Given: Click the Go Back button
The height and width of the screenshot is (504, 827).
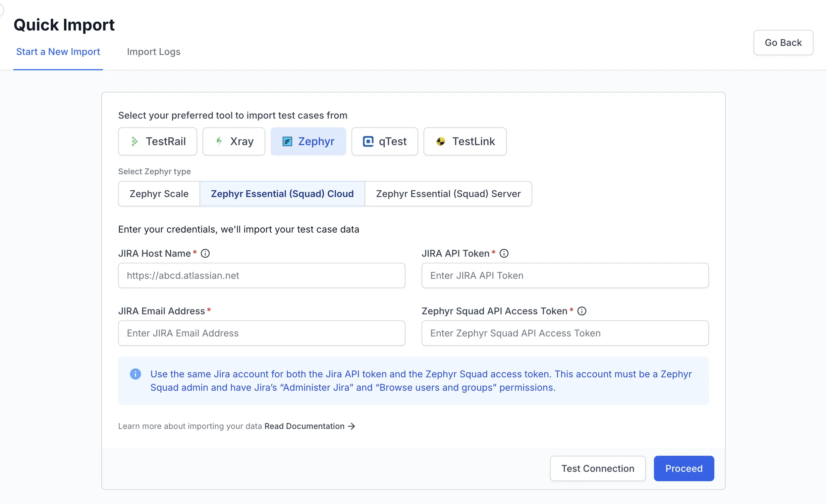Looking at the screenshot, I should [x=783, y=43].
